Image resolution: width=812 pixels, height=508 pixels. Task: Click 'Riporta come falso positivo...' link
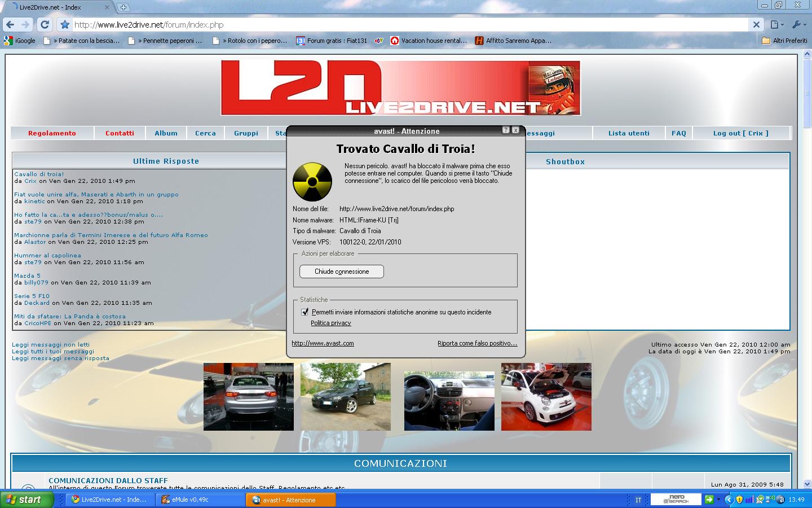tap(477, 343)
